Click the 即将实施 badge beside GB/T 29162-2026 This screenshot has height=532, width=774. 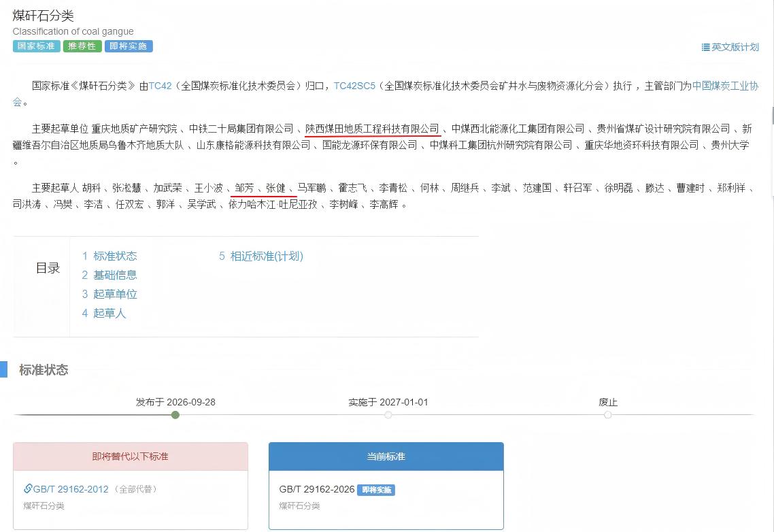pos(376,490)
